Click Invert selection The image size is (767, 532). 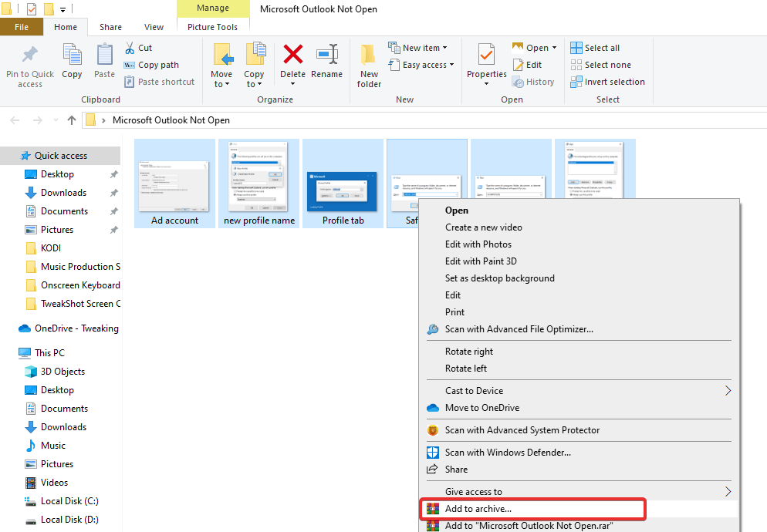click(607, 82)
